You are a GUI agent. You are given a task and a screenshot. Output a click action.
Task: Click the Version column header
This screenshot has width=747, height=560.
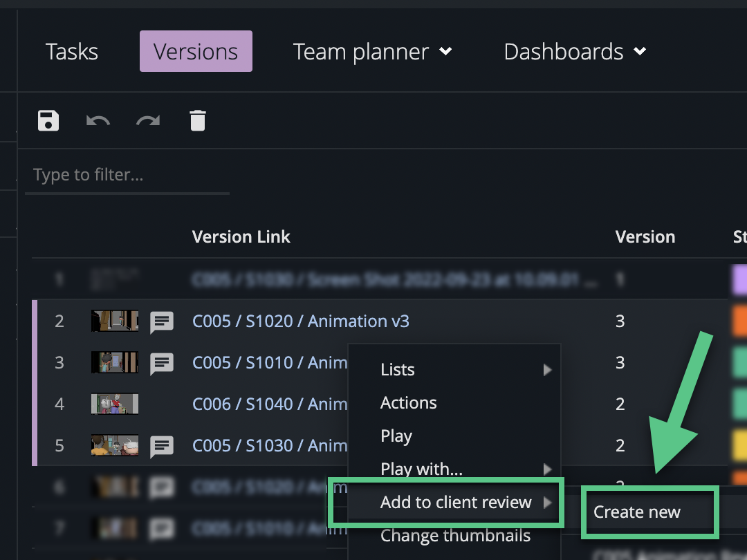tap(645, 237)
